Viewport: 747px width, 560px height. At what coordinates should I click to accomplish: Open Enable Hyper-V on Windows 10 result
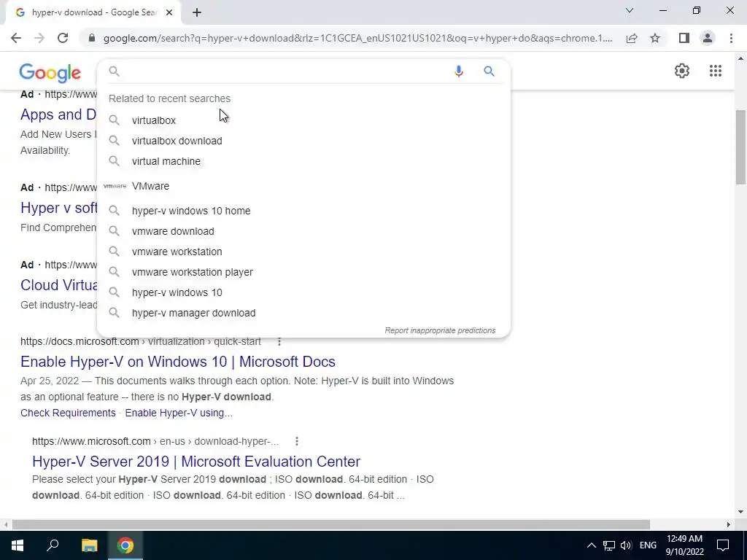[x=178, y=362]
